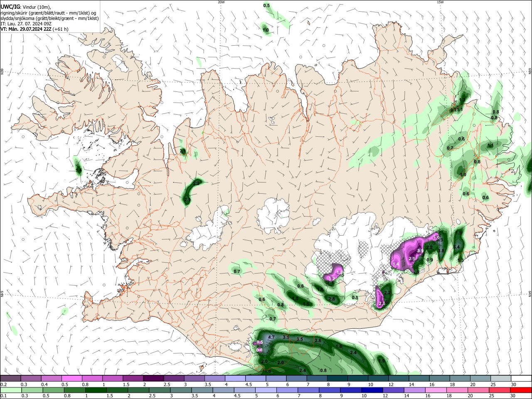Click the 4.7 precipitation value on the map
This screenshot has width=532, height=399.
click(272, 337)
